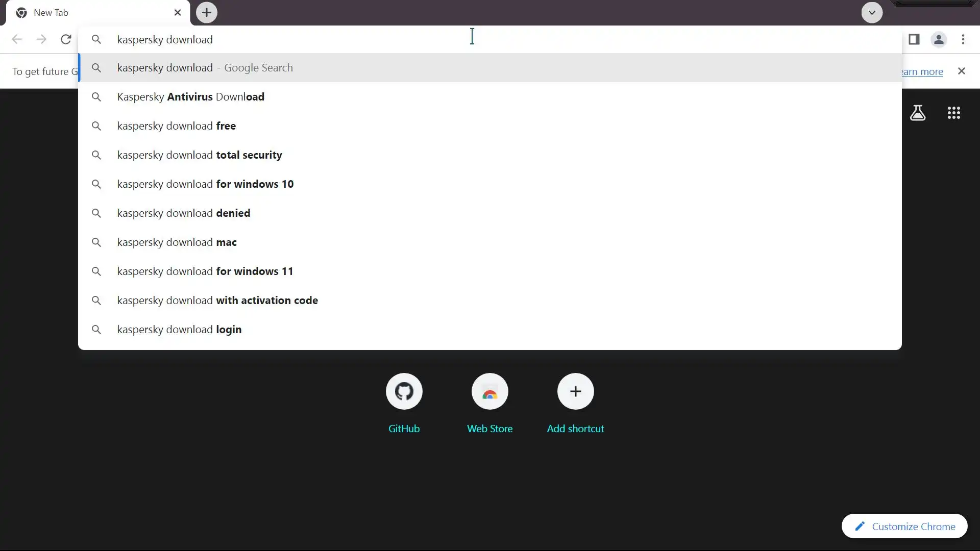This screenshot has height=551, width=980.
Task: Open the Chrome Labs flask icon
Action: (x=917, y=113)
